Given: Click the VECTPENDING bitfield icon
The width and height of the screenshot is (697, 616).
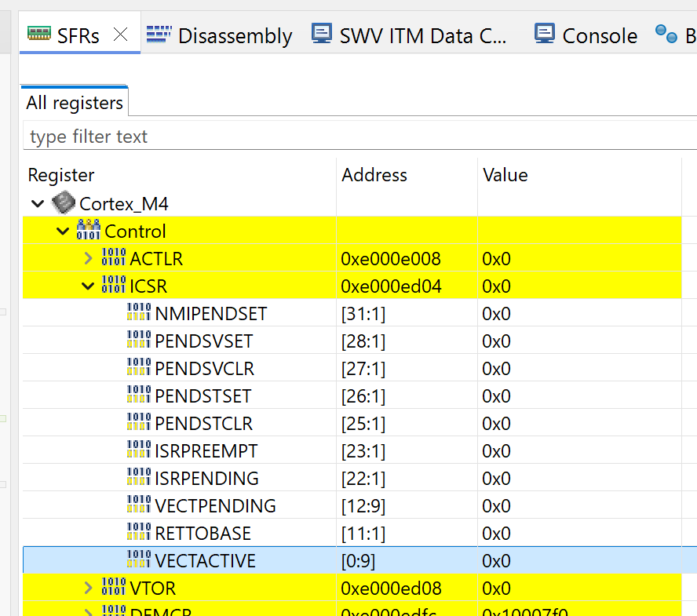Looking at the screenshot, I should [139, 505].
